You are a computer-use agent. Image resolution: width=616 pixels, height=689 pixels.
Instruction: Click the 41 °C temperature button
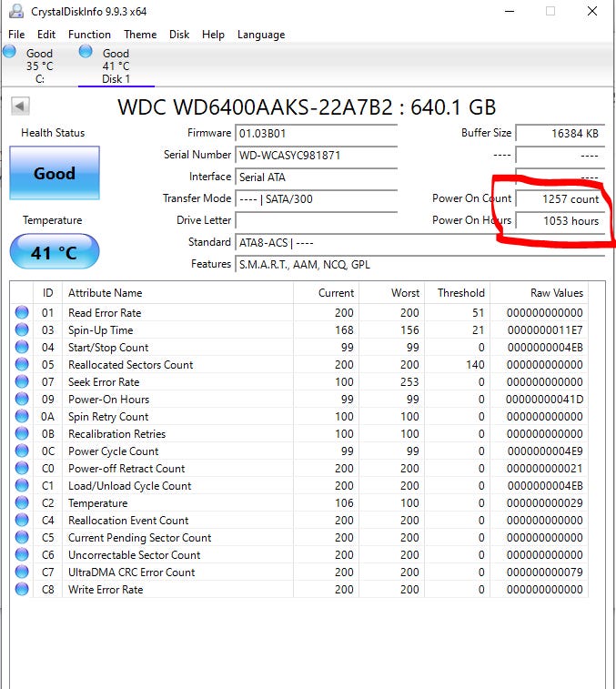(55, 252)
